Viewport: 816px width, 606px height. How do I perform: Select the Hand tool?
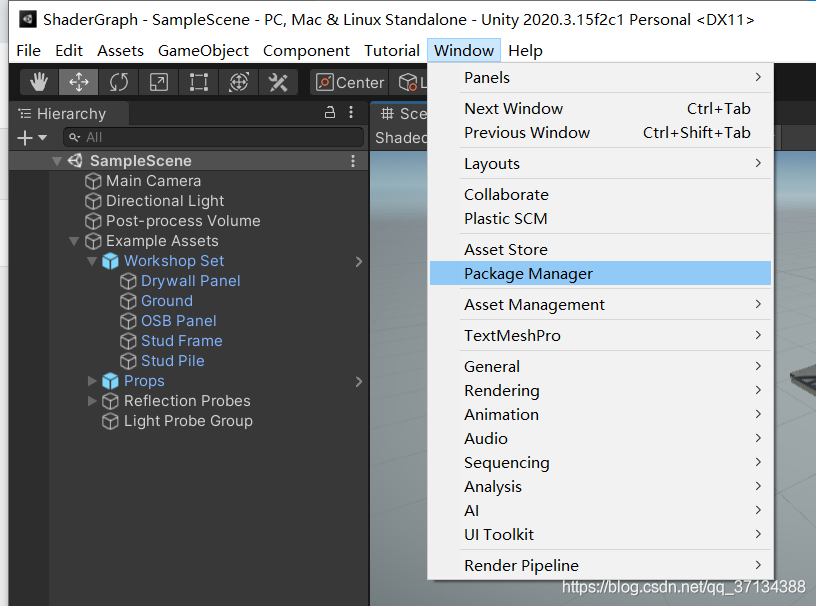(39, 82)
